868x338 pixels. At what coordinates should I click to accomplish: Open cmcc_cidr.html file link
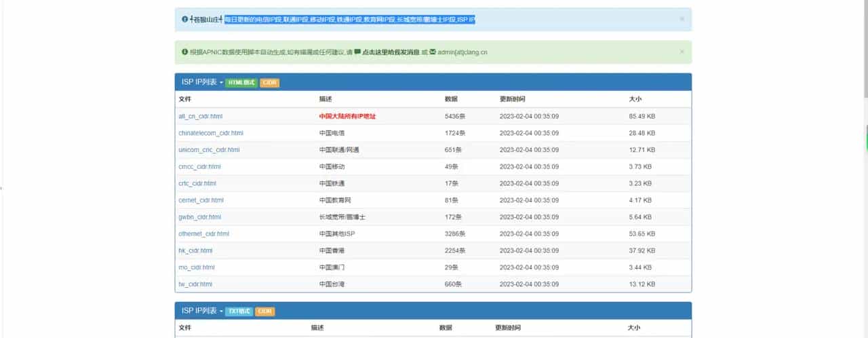199,166
